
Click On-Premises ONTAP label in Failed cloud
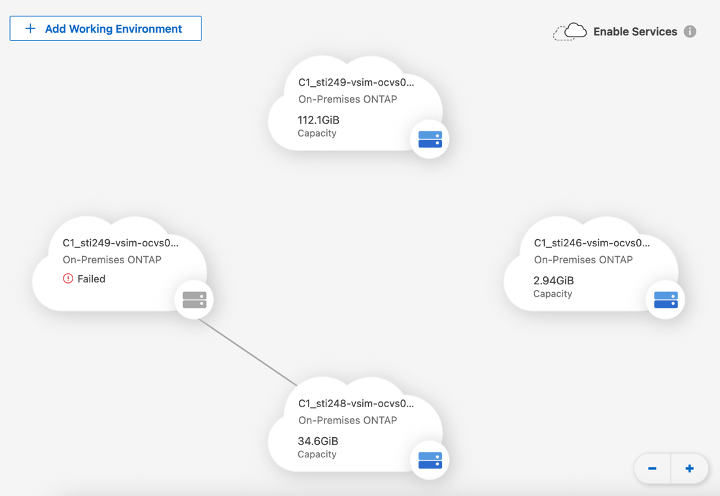click(x=112, y=260)
